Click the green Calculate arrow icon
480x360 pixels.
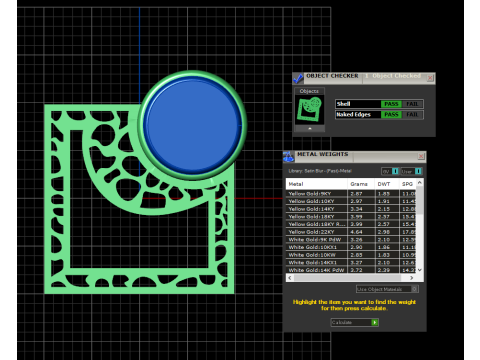(x=375, y=322)
